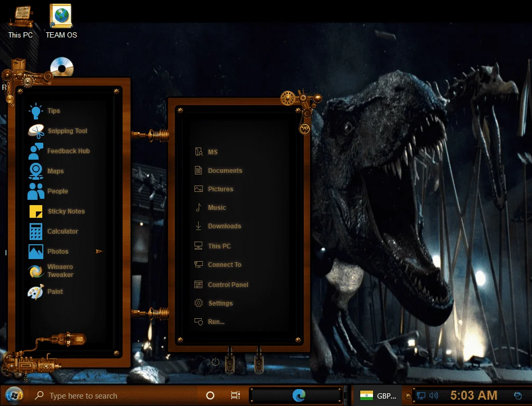Viewport: 532px width, 406px height.
Task: Click the Sticky Notes label
Action: coord(67,211)
